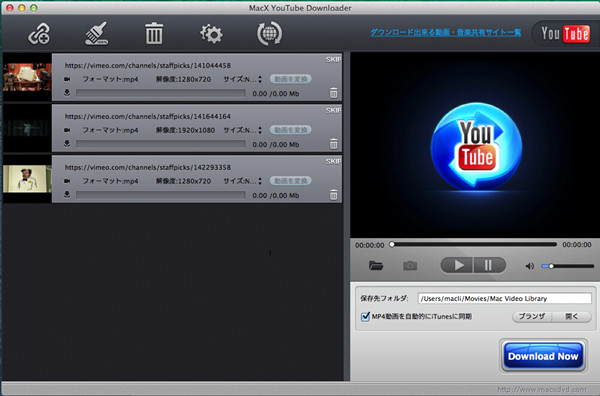Image resolution: width=600 pixels, height=396 pixels.
Task: Click the Open (開く) folder button
Action: click(572, 316)
